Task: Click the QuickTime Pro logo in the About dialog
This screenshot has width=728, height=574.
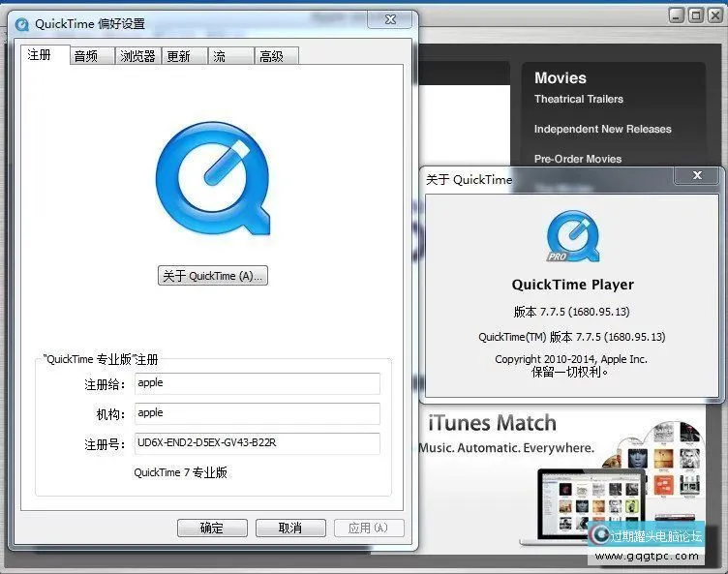Action: click(572, 236)
